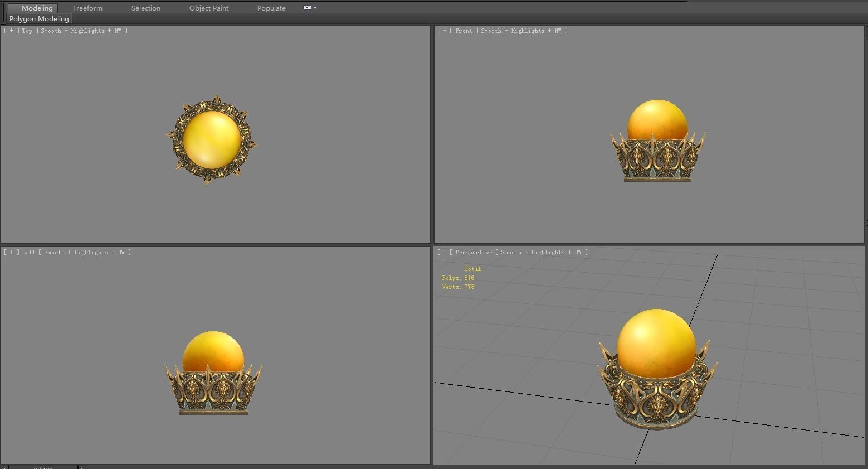
Task: Click the Top view name label
Action: pos(27,31)
